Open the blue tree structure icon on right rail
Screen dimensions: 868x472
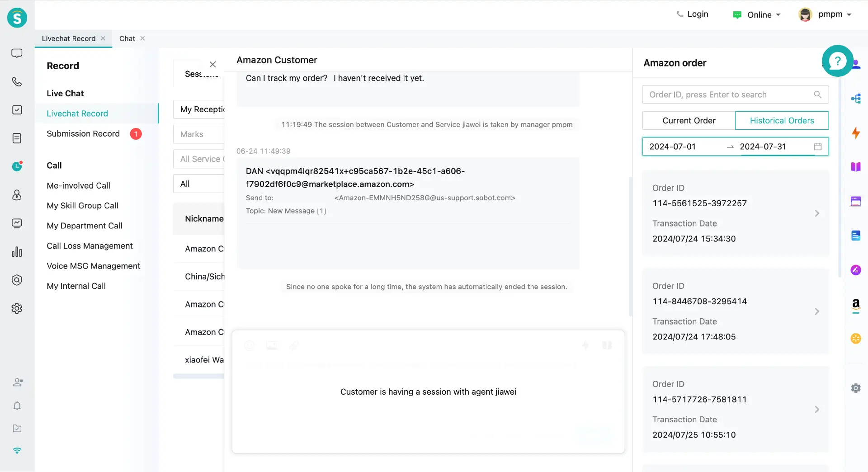point(856,99)
